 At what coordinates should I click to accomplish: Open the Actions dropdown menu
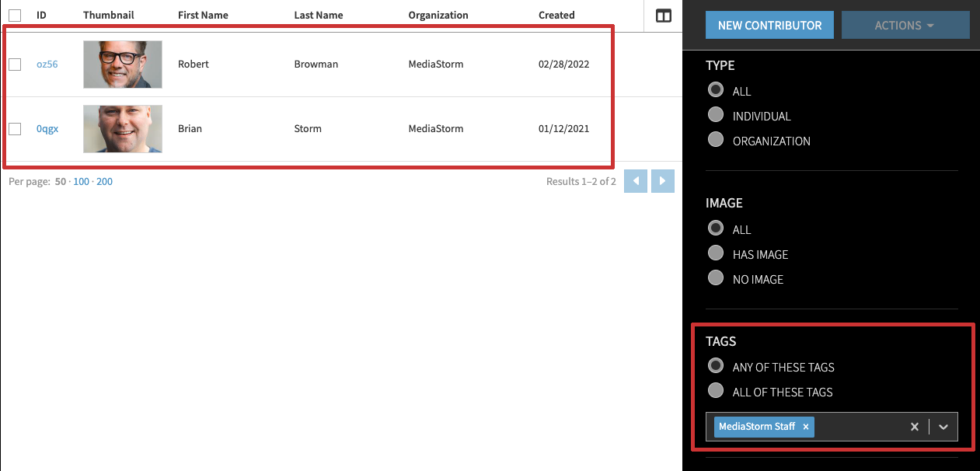[x=905, y=25]
